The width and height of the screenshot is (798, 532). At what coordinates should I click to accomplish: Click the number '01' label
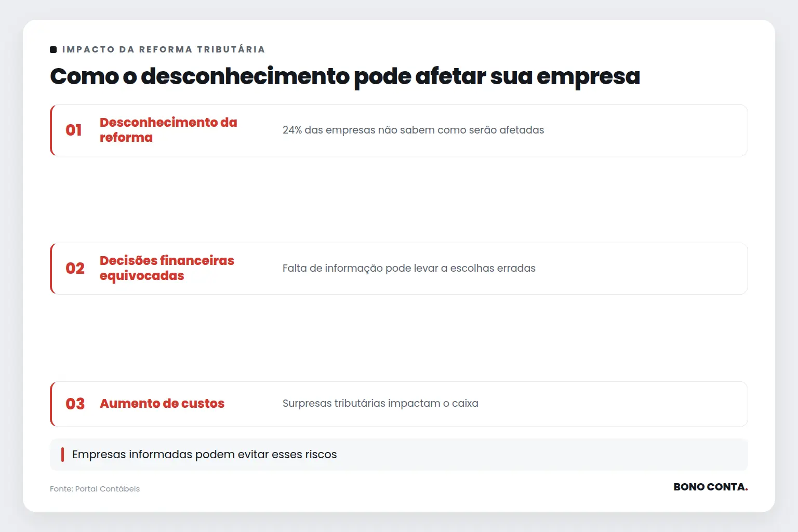point(74,130)
